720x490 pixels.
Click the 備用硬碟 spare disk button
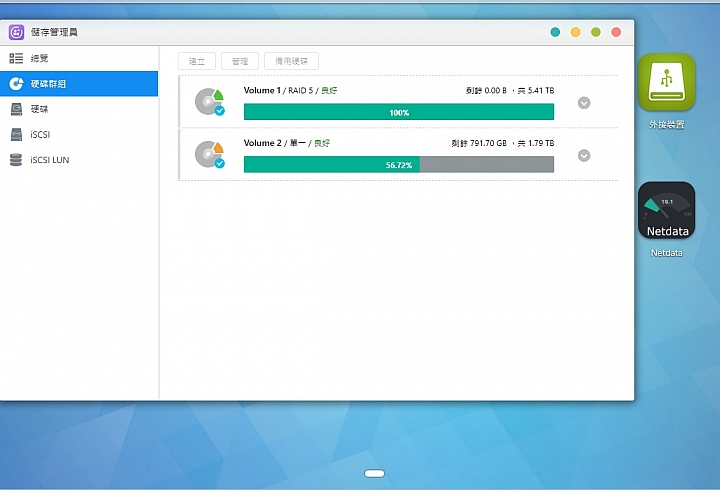tap(292, 61)
